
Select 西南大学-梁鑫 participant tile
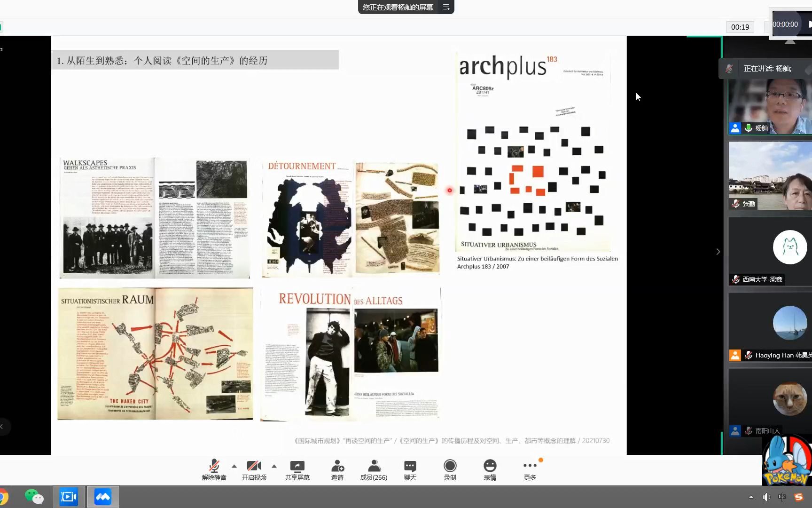pos(770,251)
